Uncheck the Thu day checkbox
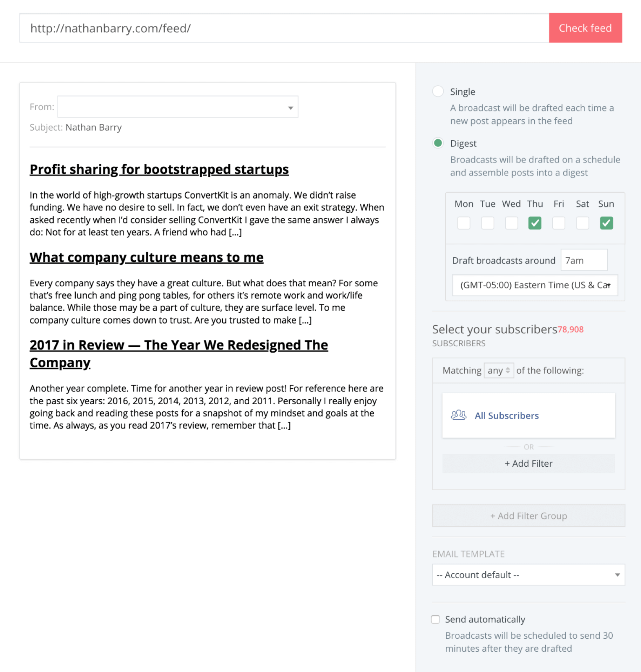 click(535, 223)
